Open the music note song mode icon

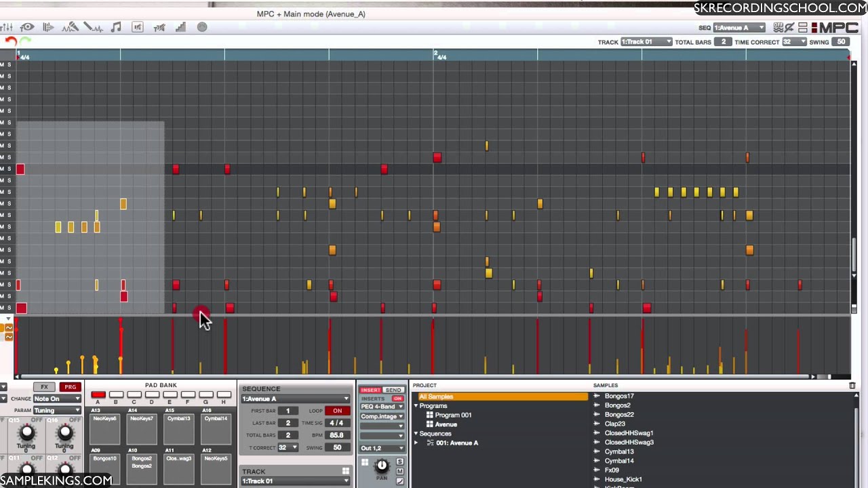pos(116,27)
